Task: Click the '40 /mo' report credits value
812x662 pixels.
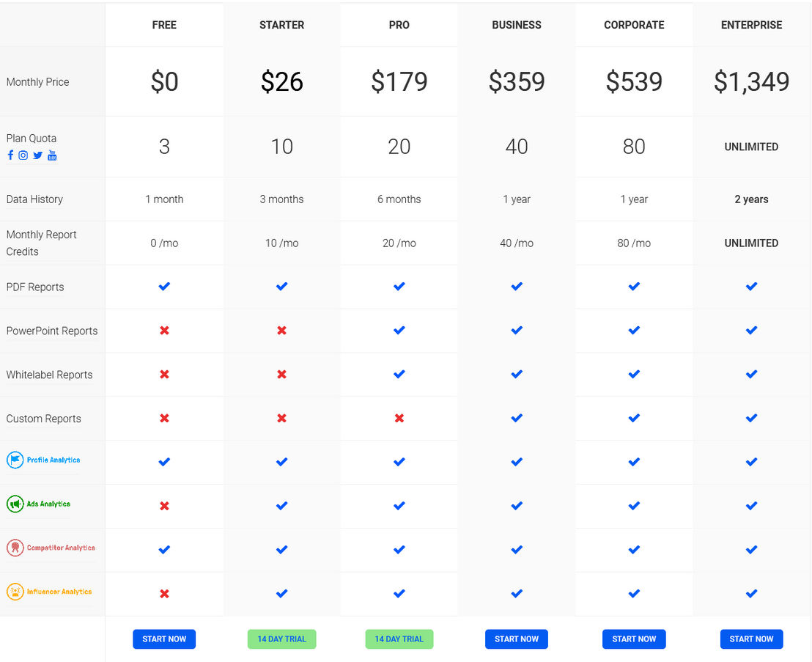Action: tap(517, 243)
